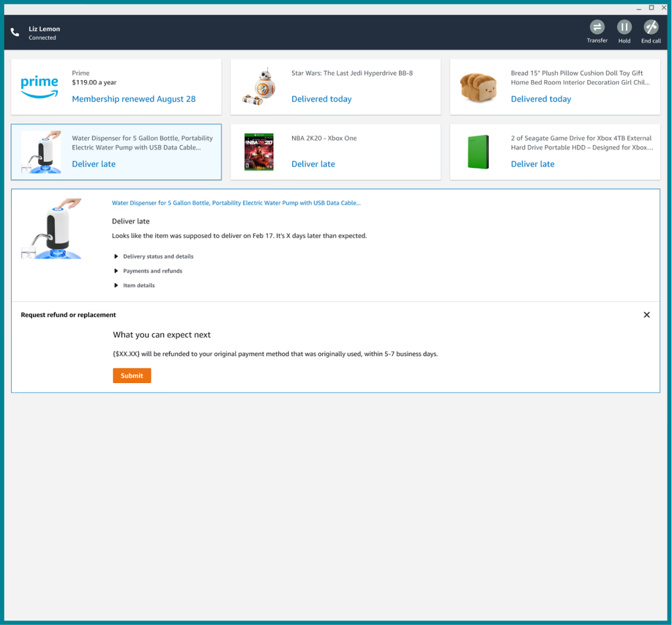Close the Request refund or replacement panel
Screen dimensions: 672x625
(x=646, y=315)
